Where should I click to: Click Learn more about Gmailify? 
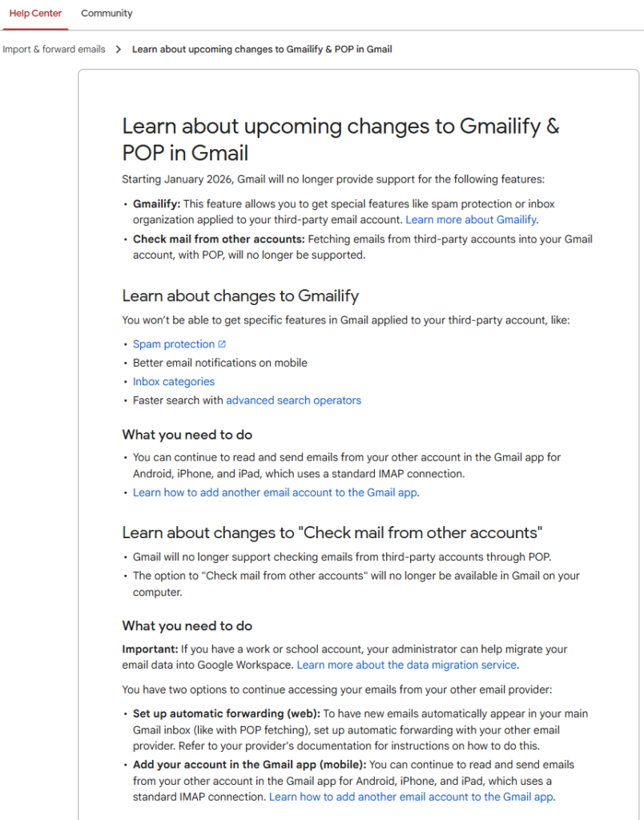pos(471,219)
